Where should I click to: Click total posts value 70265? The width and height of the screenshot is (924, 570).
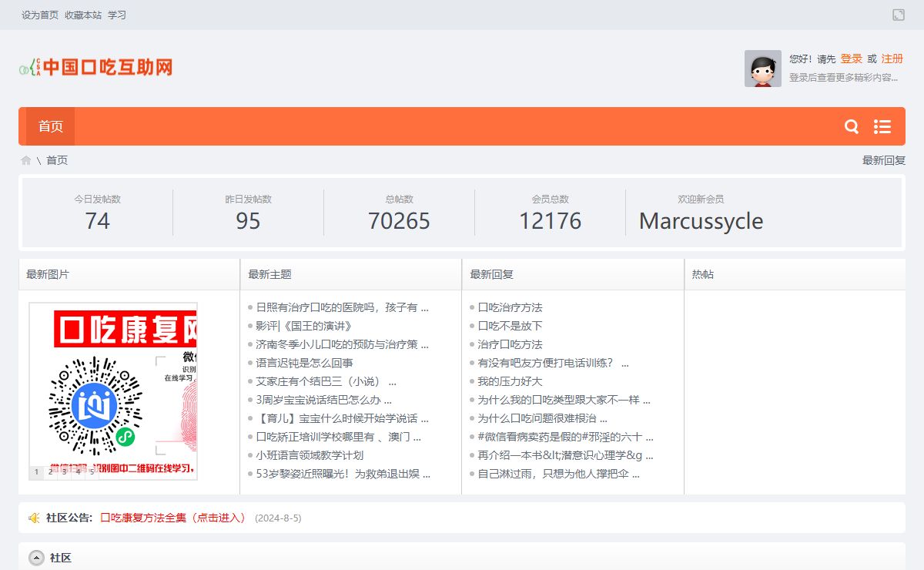click(x=399, y=221)
